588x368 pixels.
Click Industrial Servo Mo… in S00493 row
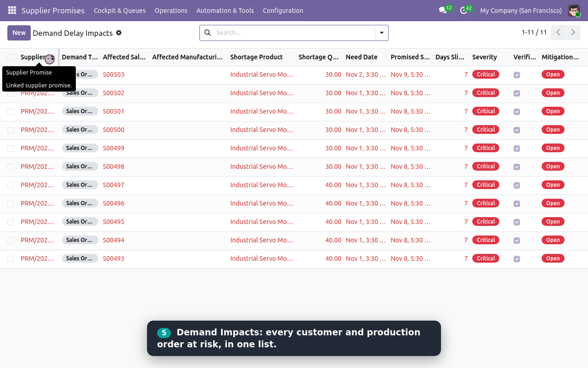(x=261, y=259)
